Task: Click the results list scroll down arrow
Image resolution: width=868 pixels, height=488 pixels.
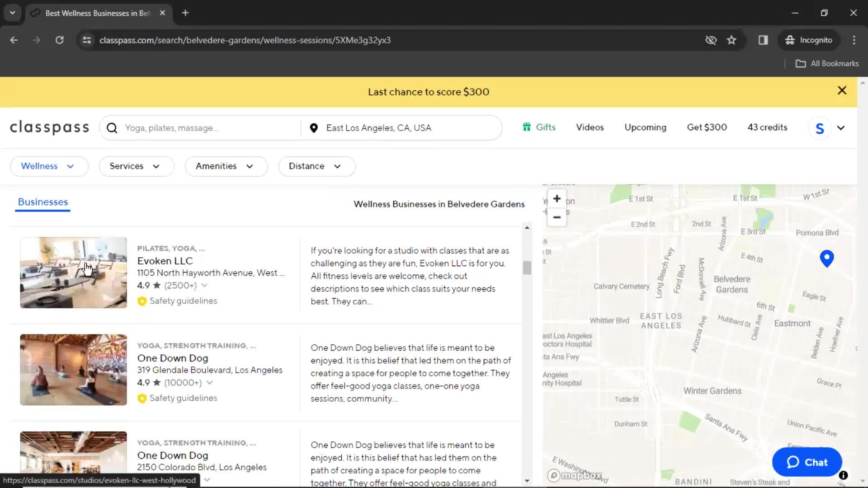Action: tap(527, 481)
